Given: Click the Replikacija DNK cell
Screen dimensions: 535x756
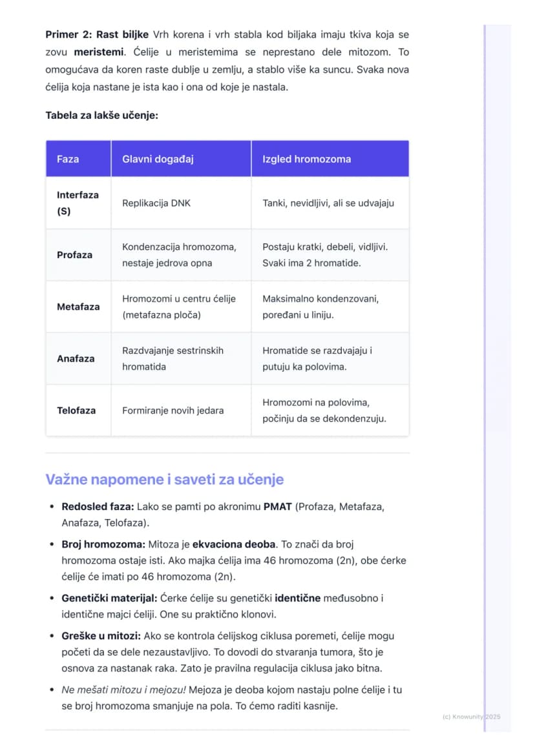Looking at the screenshot, I should [156, 203].
